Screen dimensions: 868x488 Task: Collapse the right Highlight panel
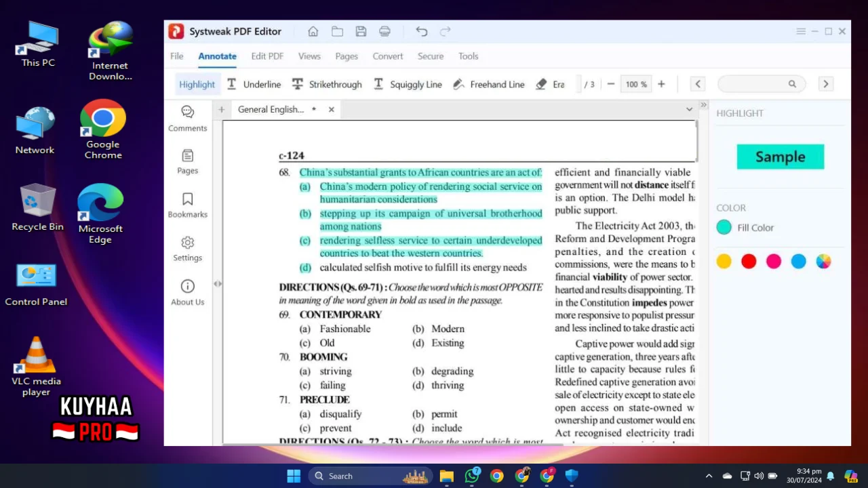pos(703,105)
